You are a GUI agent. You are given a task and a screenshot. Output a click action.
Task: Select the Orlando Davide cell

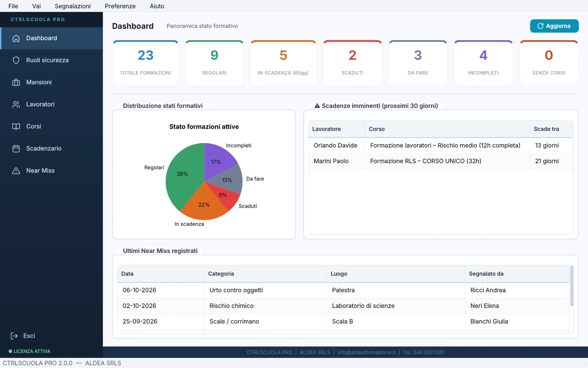pos(337,145)
